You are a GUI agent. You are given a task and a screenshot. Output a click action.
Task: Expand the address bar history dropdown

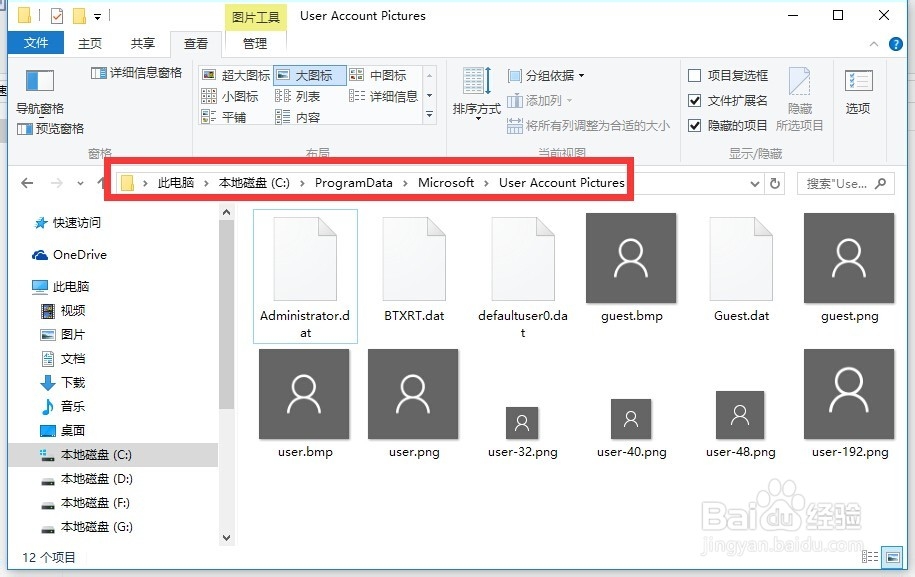point(755,184)
